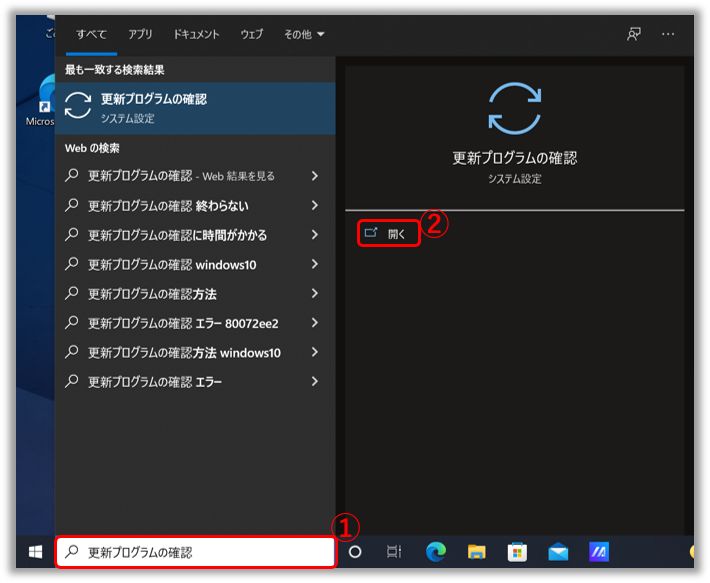Image resolution: width=710 pixels, height=583 pixels.
Task: Click search icon beside 確認 windows10 suggestion
Action: pyautogui.click(x=72, y=264)
